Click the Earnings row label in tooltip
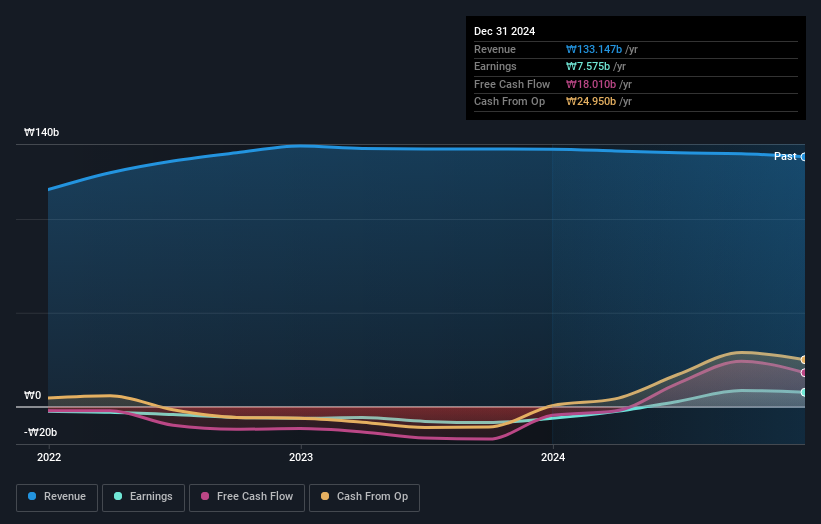 (495, 66)
